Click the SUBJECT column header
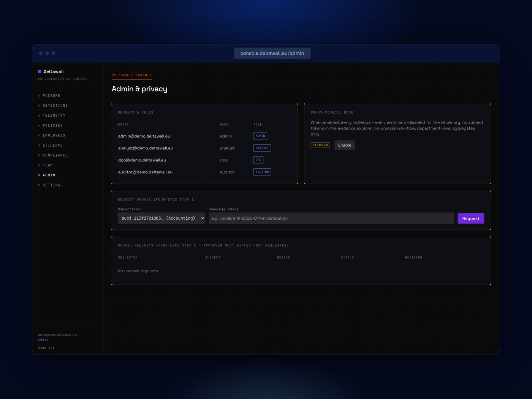Screen dimensions: 532x399 pos(213,258)
